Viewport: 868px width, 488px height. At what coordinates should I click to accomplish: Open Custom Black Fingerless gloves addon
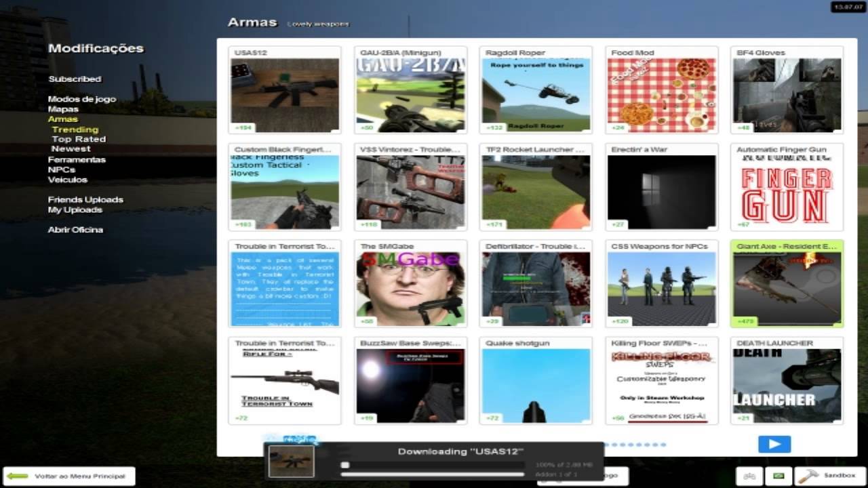(x=285, y=187)
